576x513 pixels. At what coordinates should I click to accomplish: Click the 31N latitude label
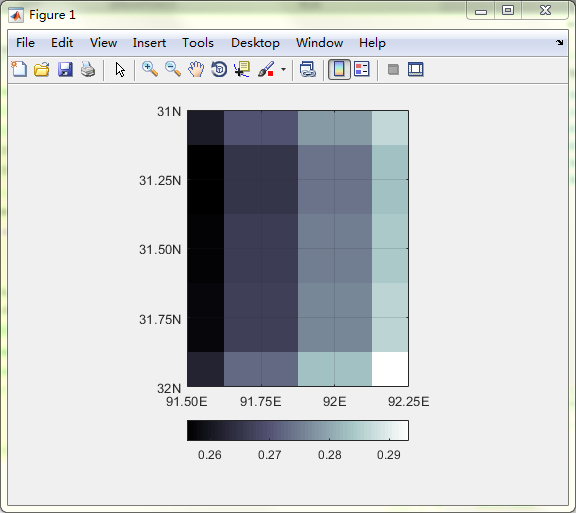point(169,111)
